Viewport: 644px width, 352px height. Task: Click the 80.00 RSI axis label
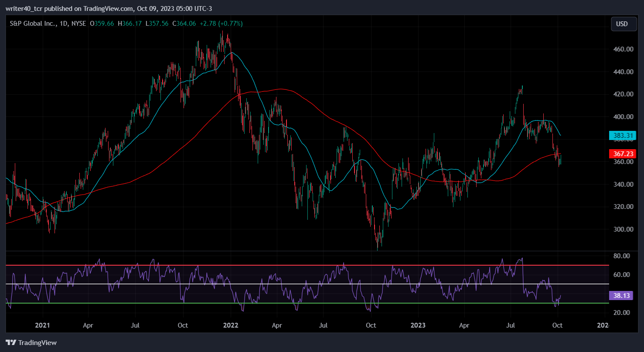pyautogui.click(x=621, y=256)
